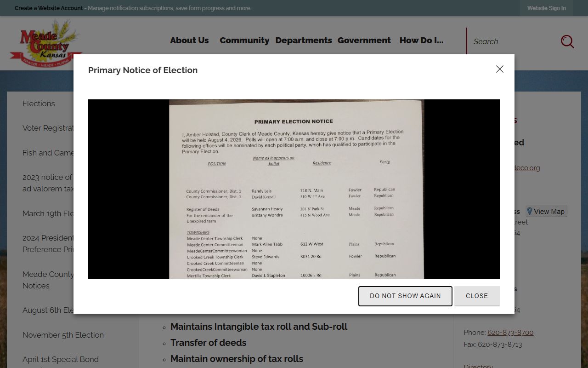Click the Meade County Kansas logo

pos(46,44)
